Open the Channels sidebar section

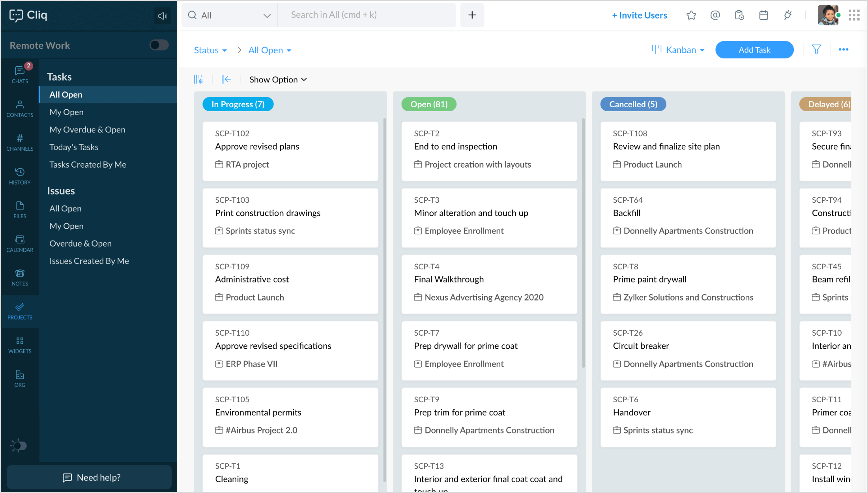pos(20,142)
